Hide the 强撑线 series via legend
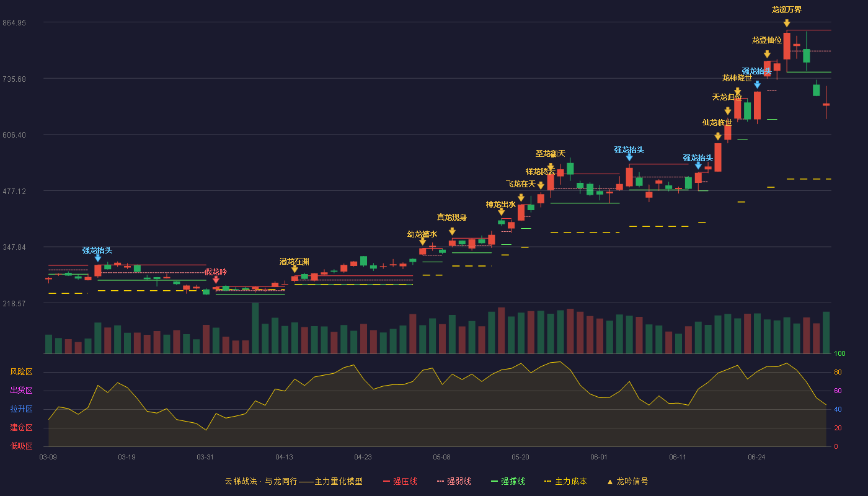The image size is (868, 496). click(508, 481)
